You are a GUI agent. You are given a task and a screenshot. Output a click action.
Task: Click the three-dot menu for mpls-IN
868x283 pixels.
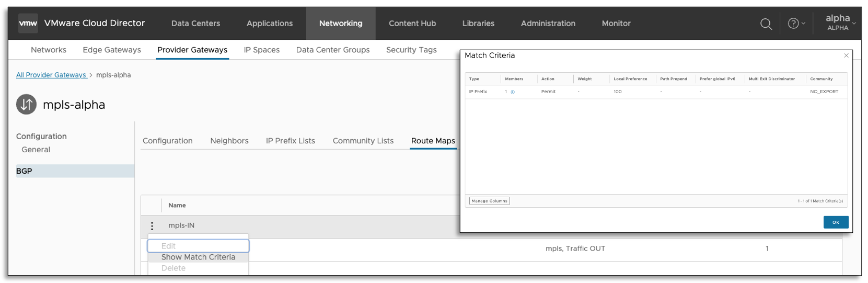click(152, 226)
